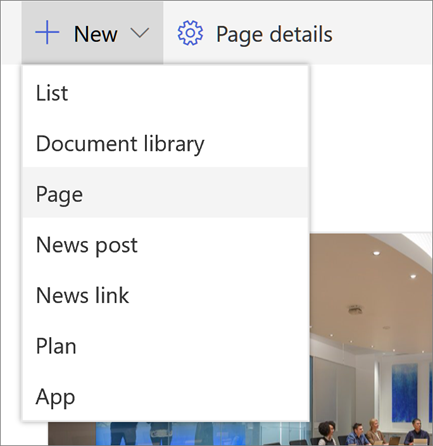Click the blue painting on the wall
Viewport: 433px width, 446px height.
(405, 393)
